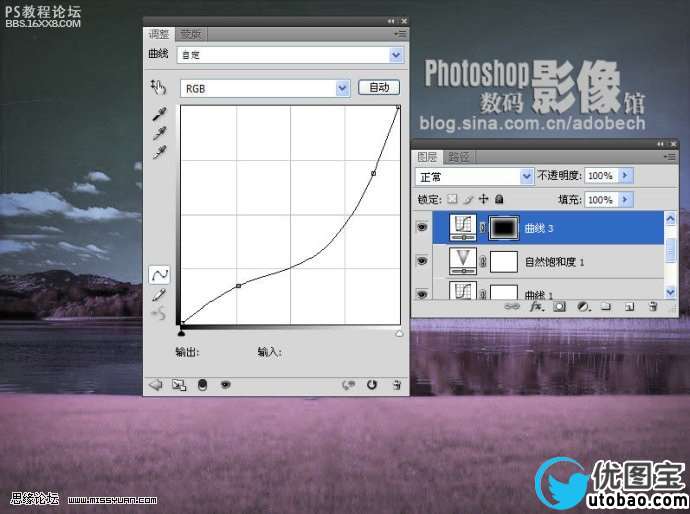Reset the curves adjustment to defaults
Image resolution: width=690 pixels, height=514 pixels.
[372, 385]
